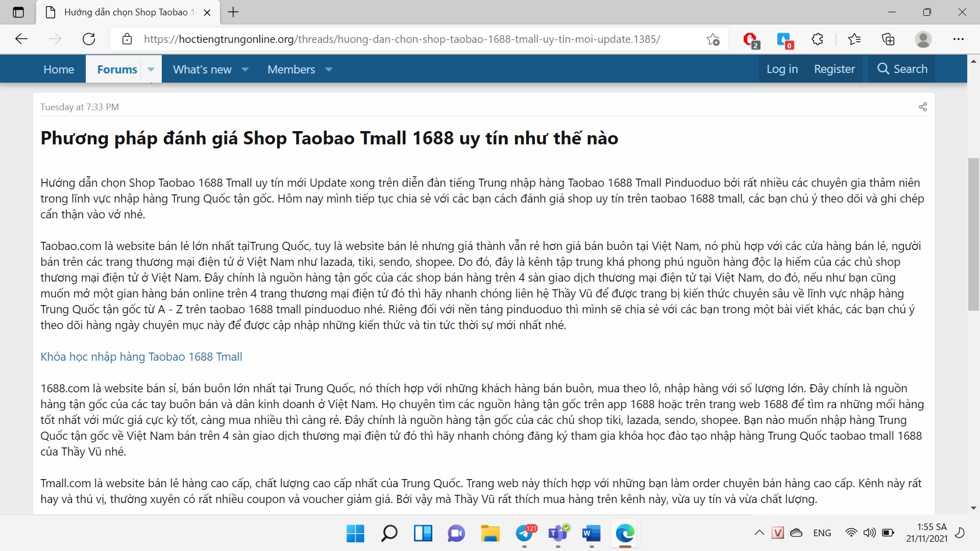
Task: Open the Register link
Action: (834, 69)
